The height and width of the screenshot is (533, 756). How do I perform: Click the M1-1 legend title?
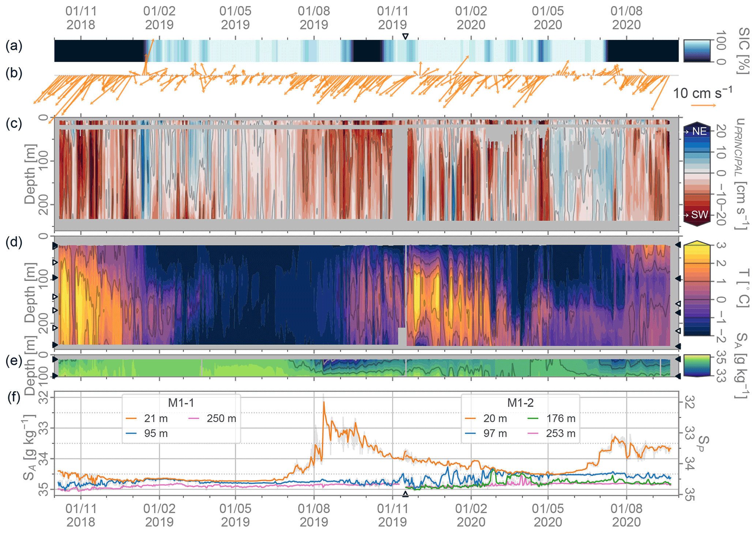[x=181, y=403]
